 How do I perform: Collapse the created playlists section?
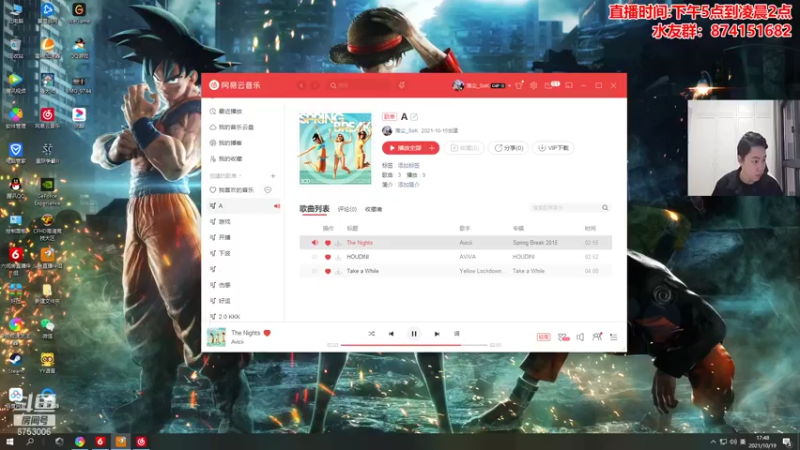(226, 176)
